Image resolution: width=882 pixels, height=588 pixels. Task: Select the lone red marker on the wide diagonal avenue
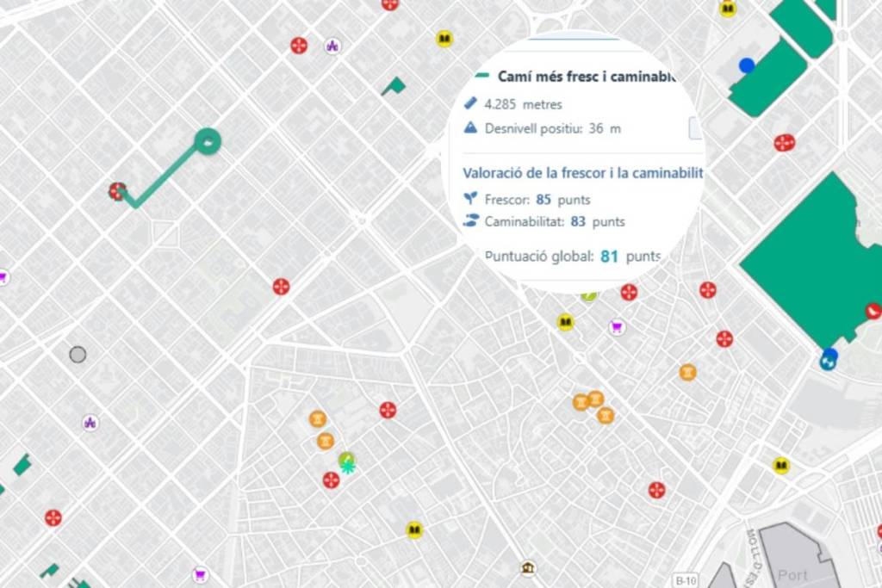pyautogui.click(x=282, y=287)
